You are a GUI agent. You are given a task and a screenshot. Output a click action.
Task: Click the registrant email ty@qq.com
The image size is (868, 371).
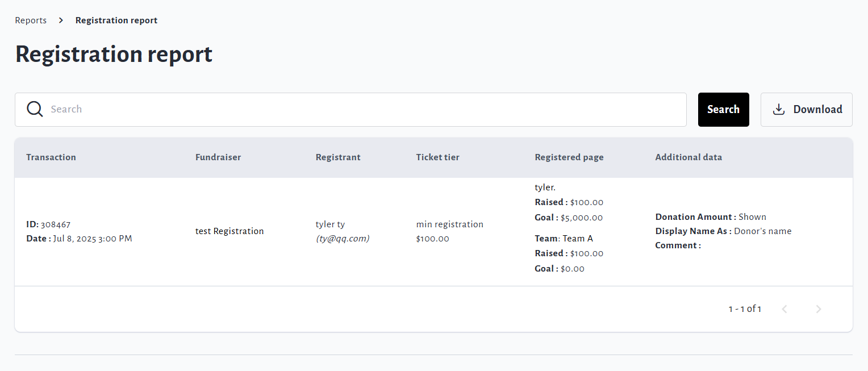coord(343,239)
